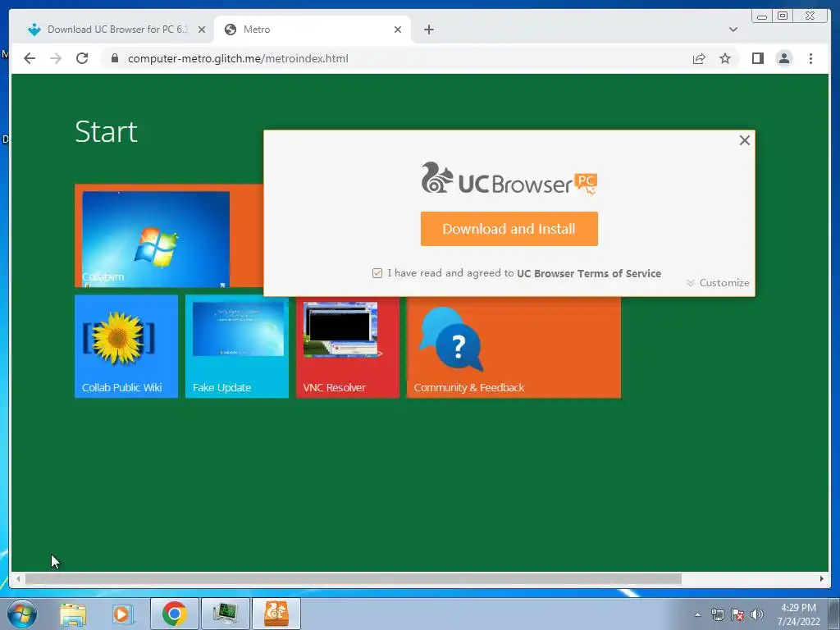Toggle the Chrome side panel

pyautogui.click(x=757, y=58)
